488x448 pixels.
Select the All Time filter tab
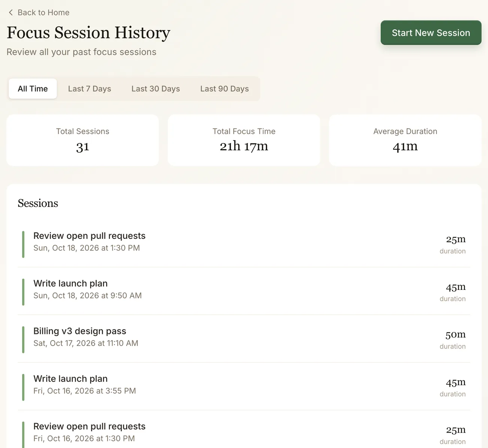click(33, 89)
